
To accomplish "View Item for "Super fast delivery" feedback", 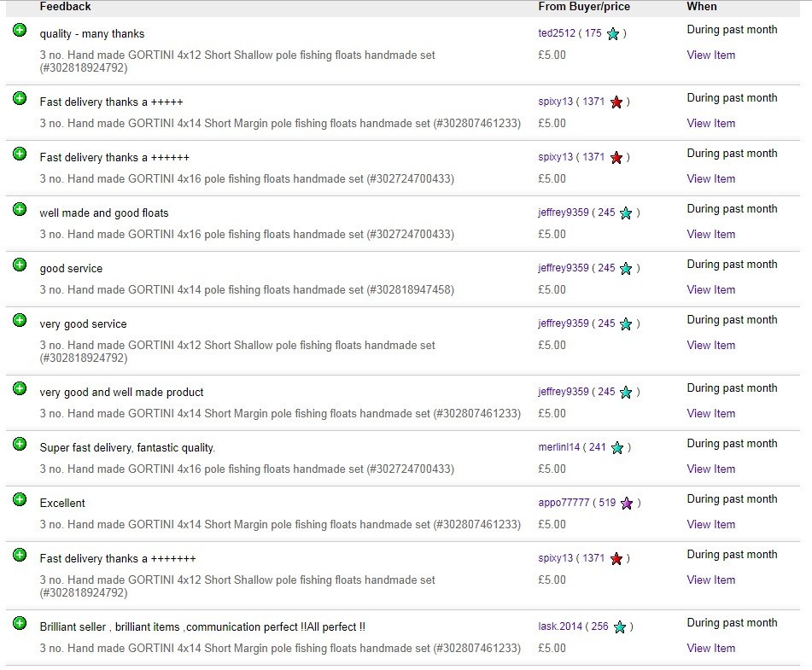I will tap(710, 469).
